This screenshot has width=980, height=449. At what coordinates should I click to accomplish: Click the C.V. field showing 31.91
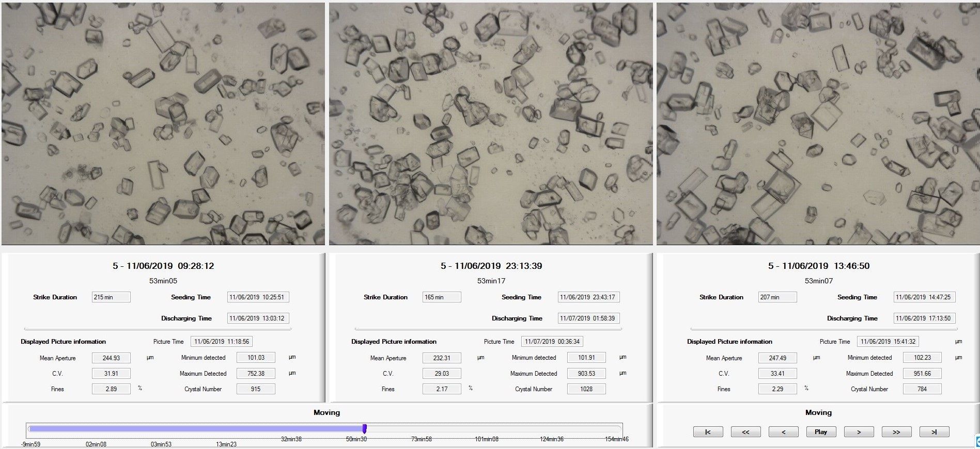pos(111,374)
